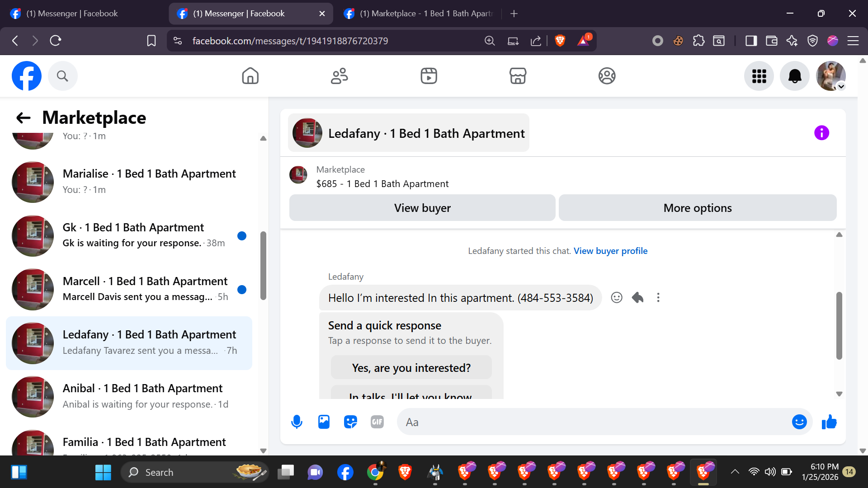Click the back arrow beside Marketplace
The height and width of the screenshot is (488, 868).
pos(24,118)
